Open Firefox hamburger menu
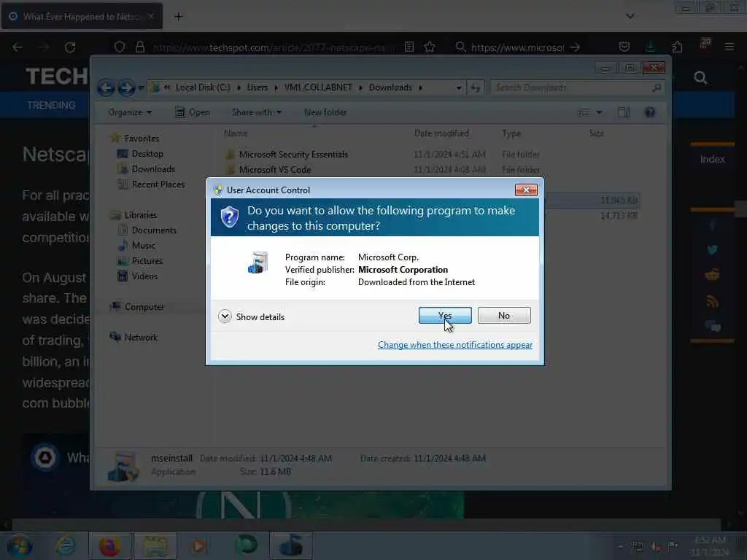The height and width of the screenshot is (560, 747). (729, 47)
